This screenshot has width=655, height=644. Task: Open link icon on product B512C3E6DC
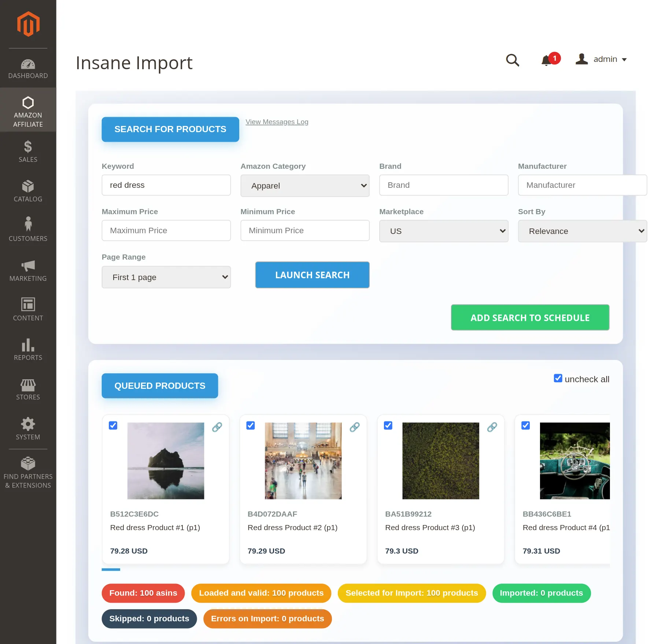pyautogui.click(x=217, y=427)
